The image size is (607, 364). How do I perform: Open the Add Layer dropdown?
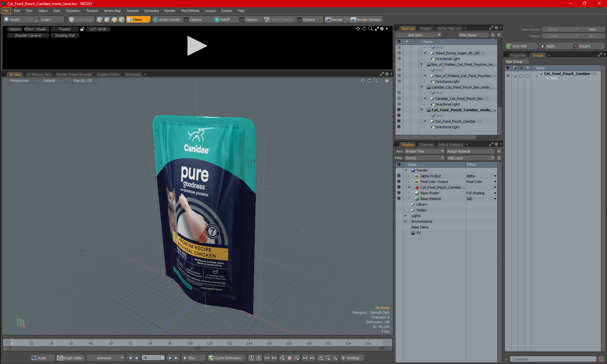pos(470,158)
